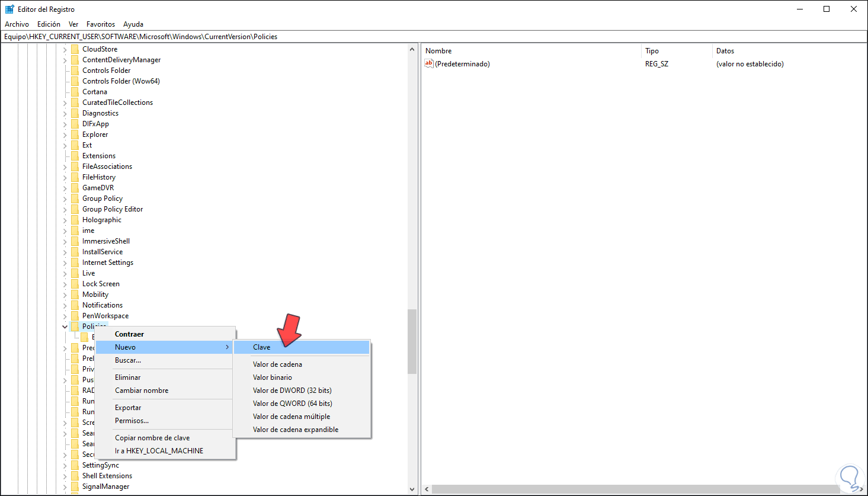
Task: Sort values by the Tipo column header
Action: (x=677, y=51)
